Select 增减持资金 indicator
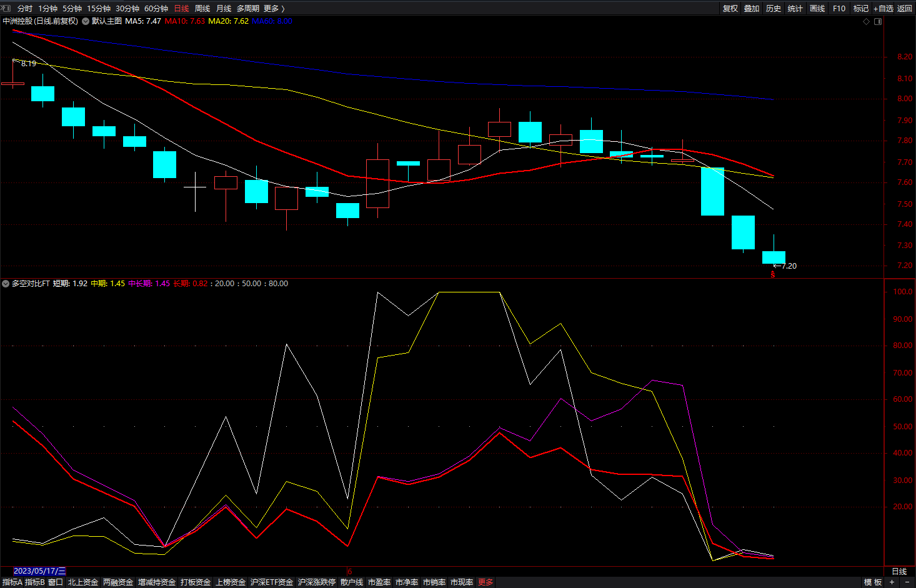 [157, 582]
